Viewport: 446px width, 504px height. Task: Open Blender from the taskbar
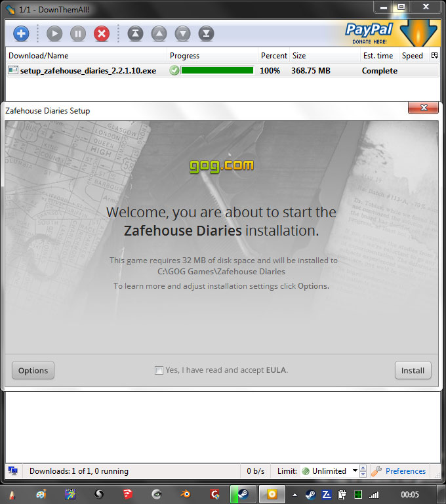tap(186, 494)
